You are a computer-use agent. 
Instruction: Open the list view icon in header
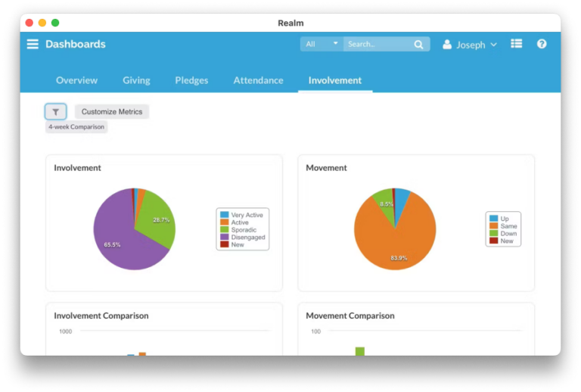click(517, 44)
